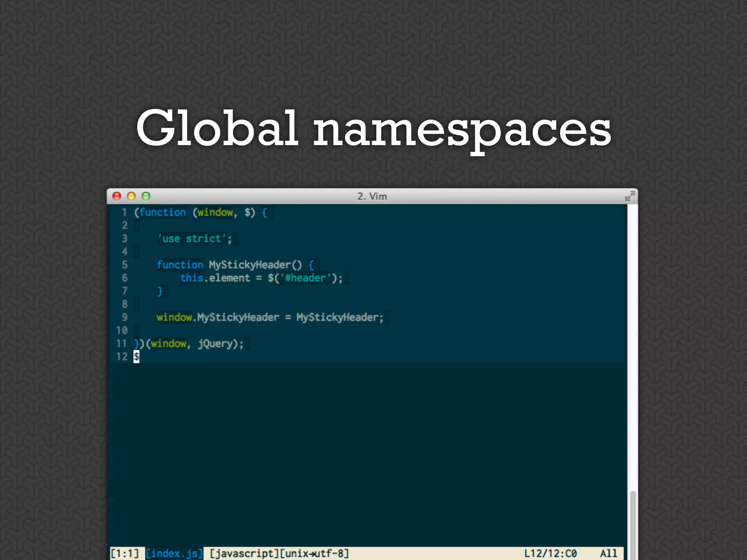
Task: Click 'window.MyStickyHeader = MyStickyHeader;' on line 9
Action: point(270,318)
